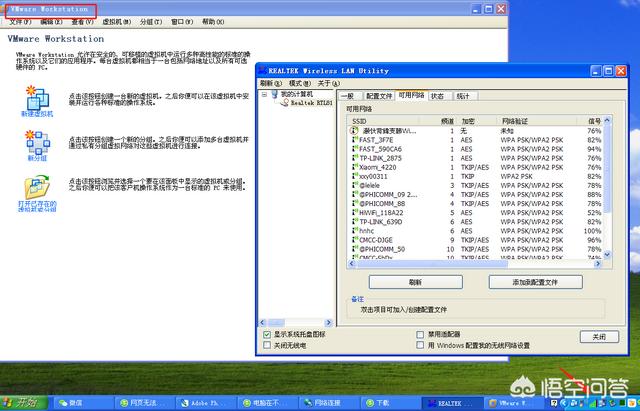Open 网络连接 taskbar item
This screenshot has height=411, width=640.
pos(328,403)
